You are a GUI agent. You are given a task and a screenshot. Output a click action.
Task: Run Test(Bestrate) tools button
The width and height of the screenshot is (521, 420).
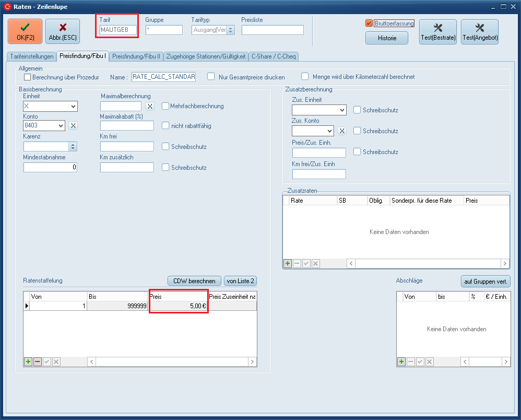438,32
